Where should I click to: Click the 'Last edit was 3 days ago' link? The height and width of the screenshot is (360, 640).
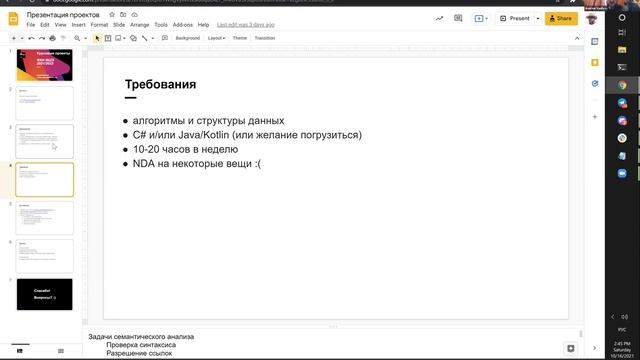246,25
